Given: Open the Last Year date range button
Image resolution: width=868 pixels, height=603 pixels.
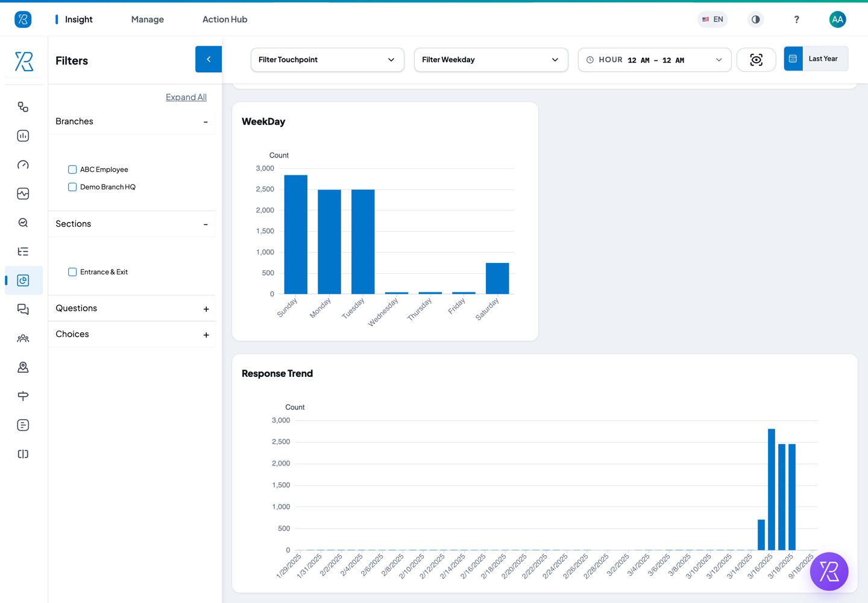Looking at the screenshot, I should click(x=816, y=58).
